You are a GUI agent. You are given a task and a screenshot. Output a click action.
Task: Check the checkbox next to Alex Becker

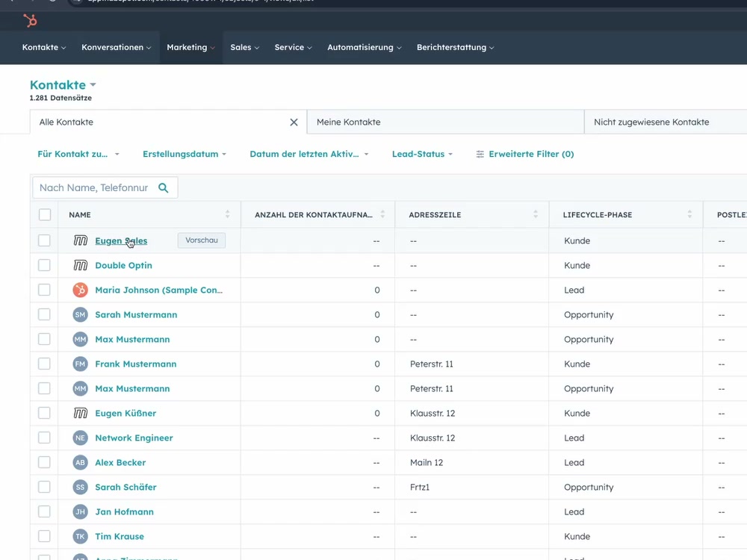44,462
